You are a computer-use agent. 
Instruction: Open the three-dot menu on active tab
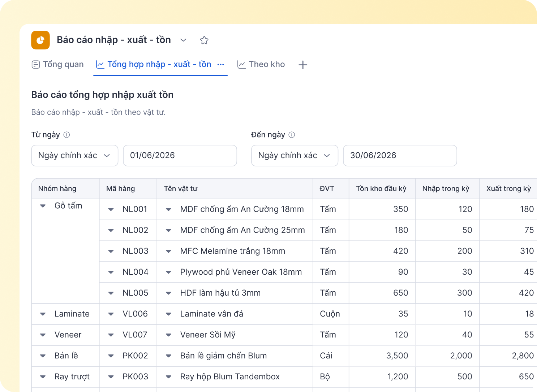click(x=221, y=65)
